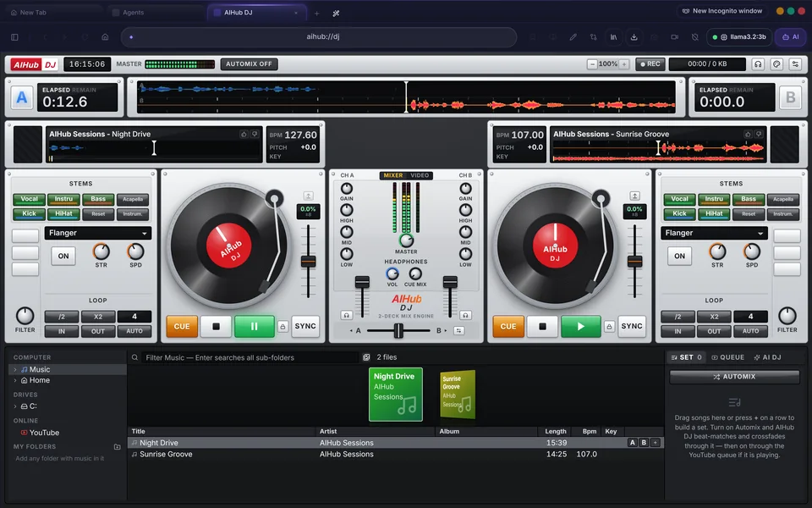Click the Filter Music search field
Image resolution: width=812 pixels, height=508 pixels.
tap(250, 357)
